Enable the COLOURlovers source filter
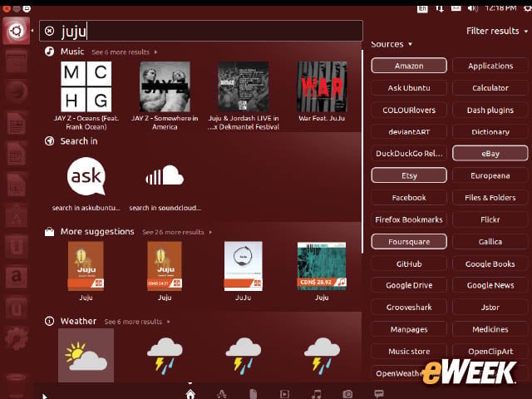This screenshot has height=399, width=532. 409,110
